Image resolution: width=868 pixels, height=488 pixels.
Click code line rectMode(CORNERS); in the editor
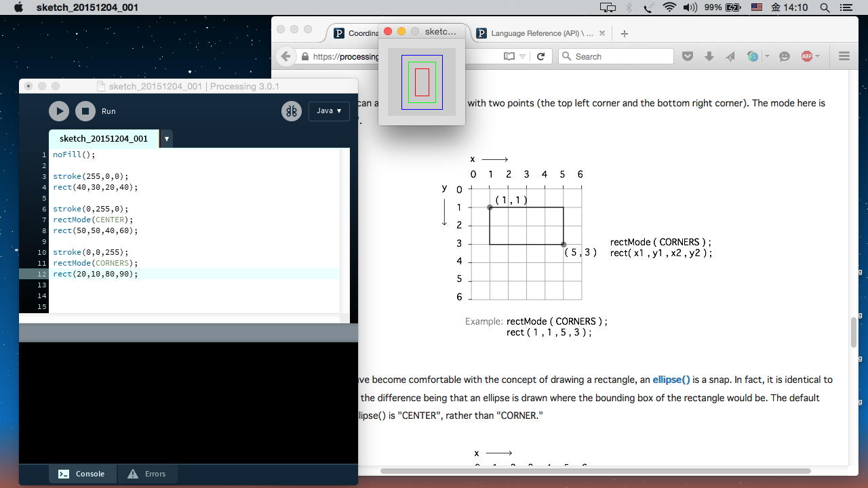click(x=96, y=263)
